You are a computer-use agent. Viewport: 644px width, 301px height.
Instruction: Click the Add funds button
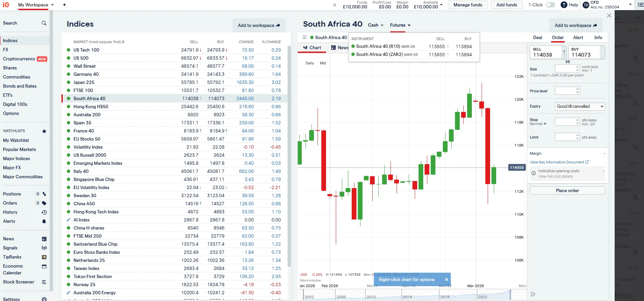(506, 5)
